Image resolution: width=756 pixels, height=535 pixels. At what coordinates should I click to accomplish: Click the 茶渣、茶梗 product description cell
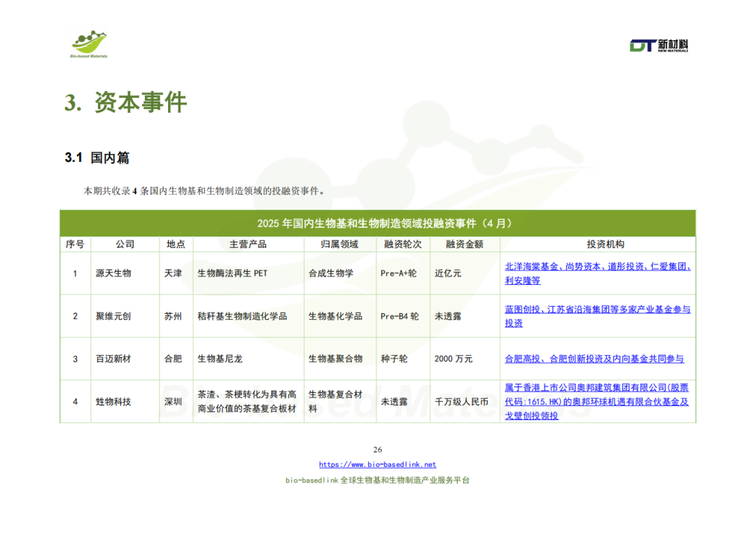click(247, 401)
